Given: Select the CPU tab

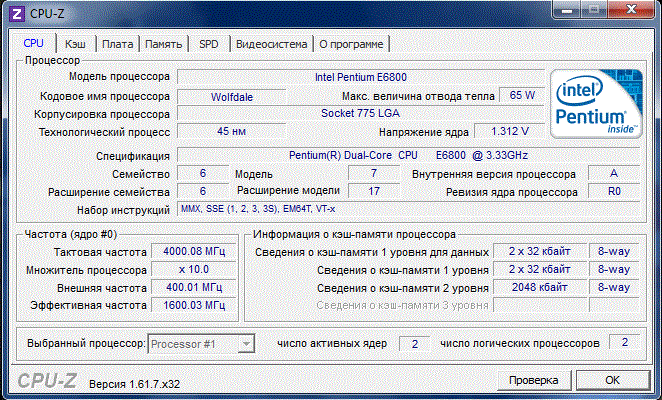Looking at the screenshot, I should [x=34, y=43].
